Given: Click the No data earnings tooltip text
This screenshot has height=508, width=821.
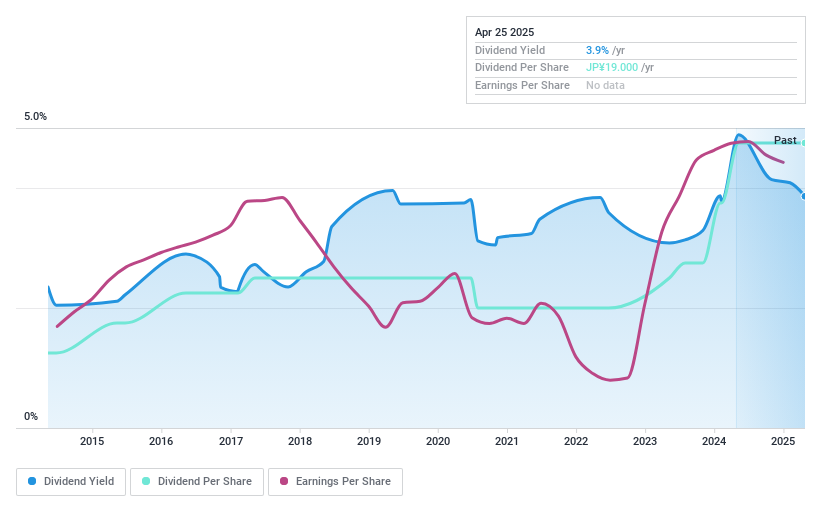Looking at the screenshot, I should coord(606,85).
